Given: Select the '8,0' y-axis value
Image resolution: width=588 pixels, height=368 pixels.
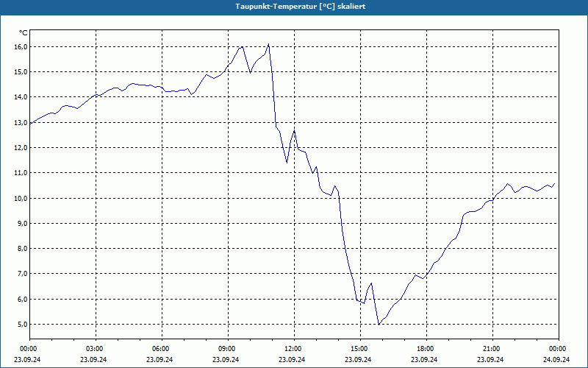Looking at the screenshot, I should [23, 249].
